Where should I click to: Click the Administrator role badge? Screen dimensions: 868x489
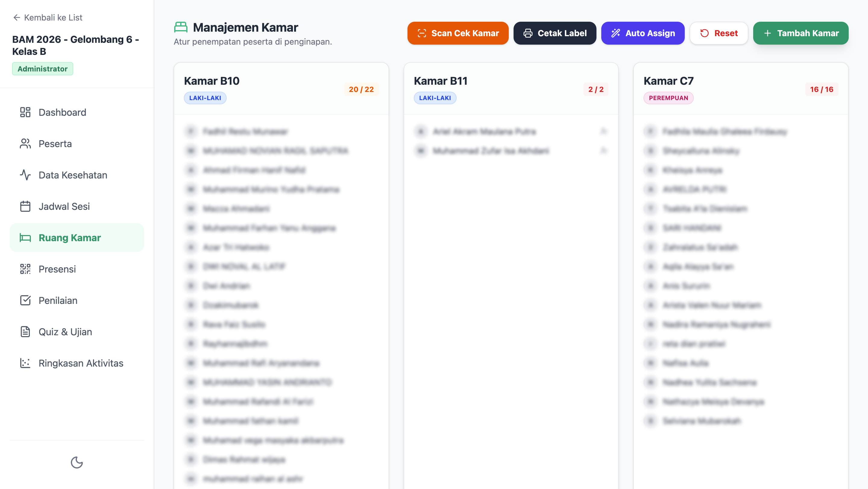pos(42,69)
